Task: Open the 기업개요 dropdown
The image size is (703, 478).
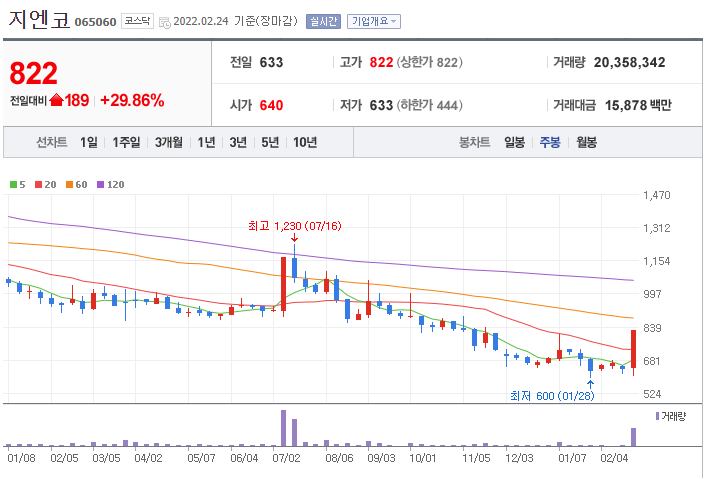Action: [374, 21]
